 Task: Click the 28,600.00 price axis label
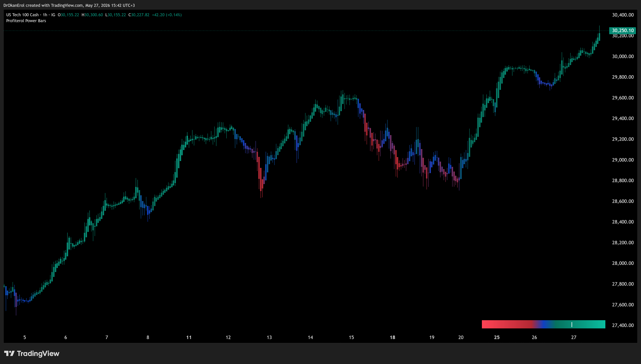click(x=623, y=201)
